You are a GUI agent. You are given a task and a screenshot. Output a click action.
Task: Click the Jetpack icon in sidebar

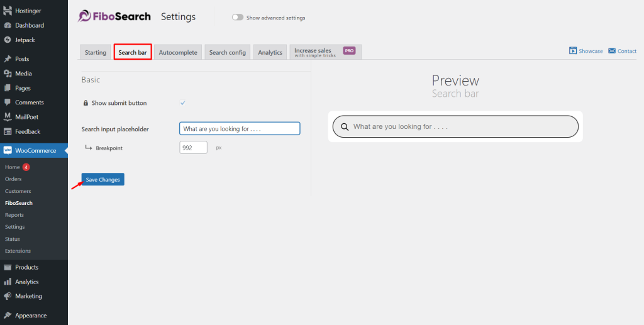coord(8,40)
